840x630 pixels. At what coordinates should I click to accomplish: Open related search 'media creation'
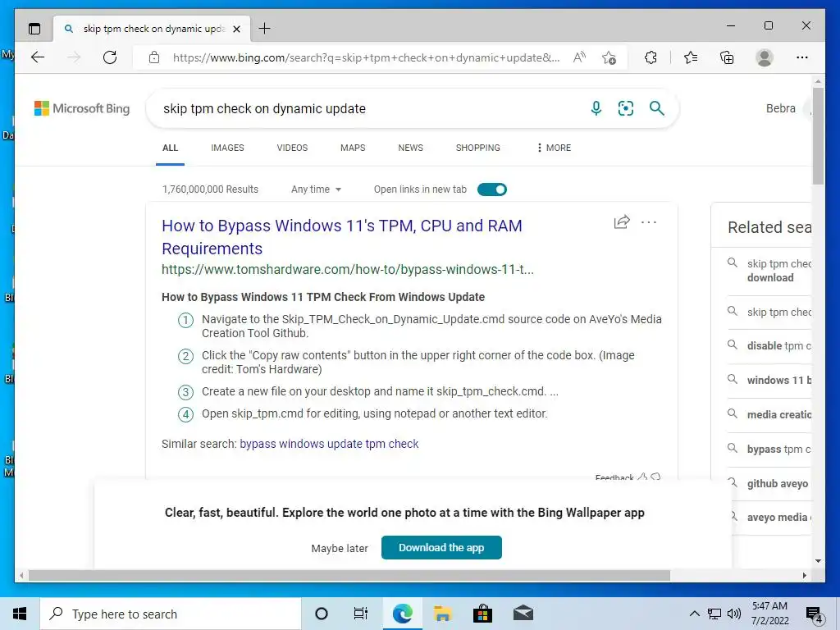click(x=779, y=414)
